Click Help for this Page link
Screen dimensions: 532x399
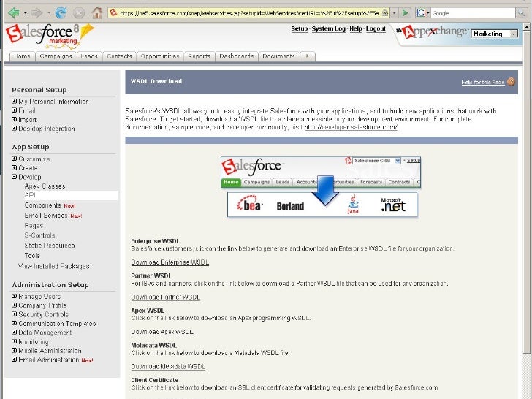pos(483,82)
